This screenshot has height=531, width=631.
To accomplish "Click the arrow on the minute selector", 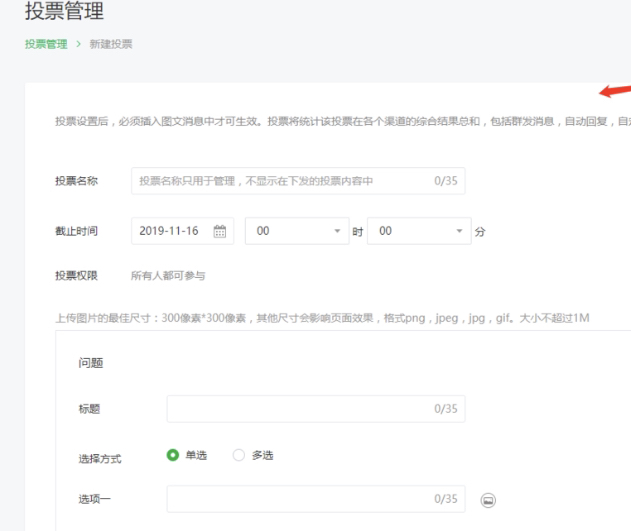I will click(459, 231).
